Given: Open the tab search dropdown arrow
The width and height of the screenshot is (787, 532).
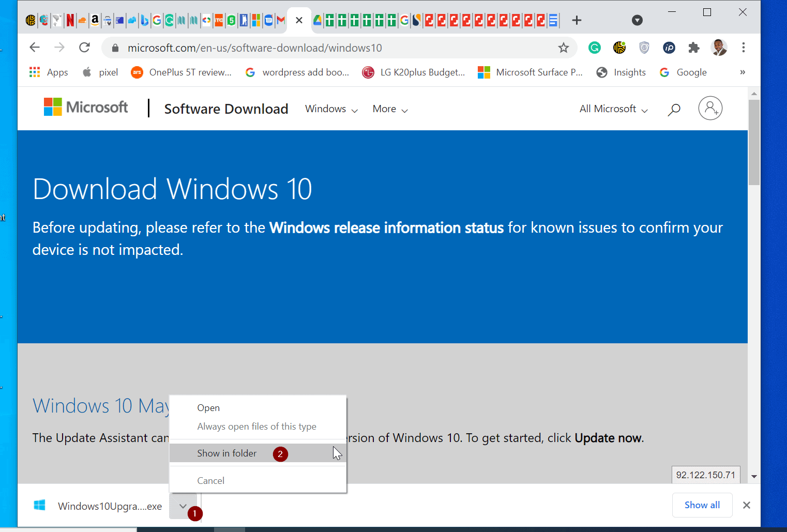Looking at the screenshot, I should pyautogui.click(x=638, y=20).
